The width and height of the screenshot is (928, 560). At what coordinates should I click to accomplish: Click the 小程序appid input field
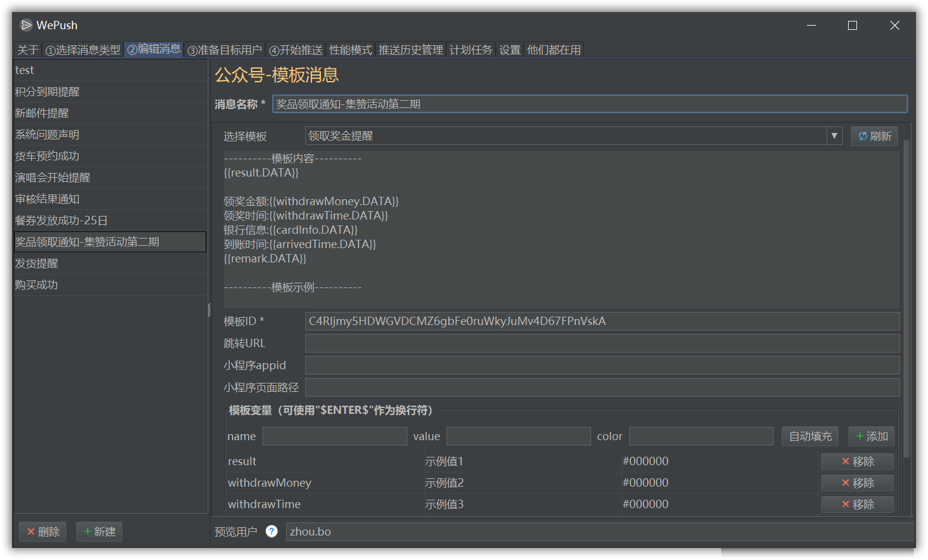(602, 366)
